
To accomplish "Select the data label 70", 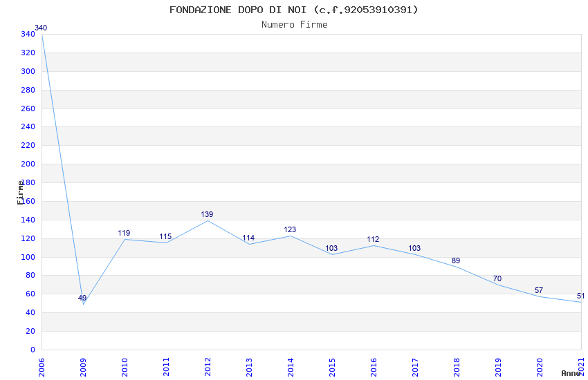I will pos(497,278).
